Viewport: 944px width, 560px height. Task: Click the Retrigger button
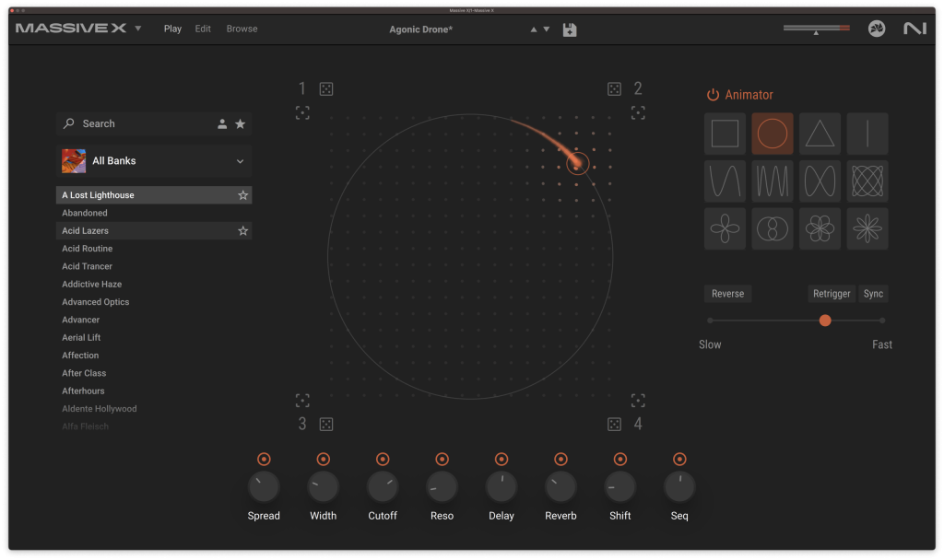pyautogui.click(x=832, y=294)
